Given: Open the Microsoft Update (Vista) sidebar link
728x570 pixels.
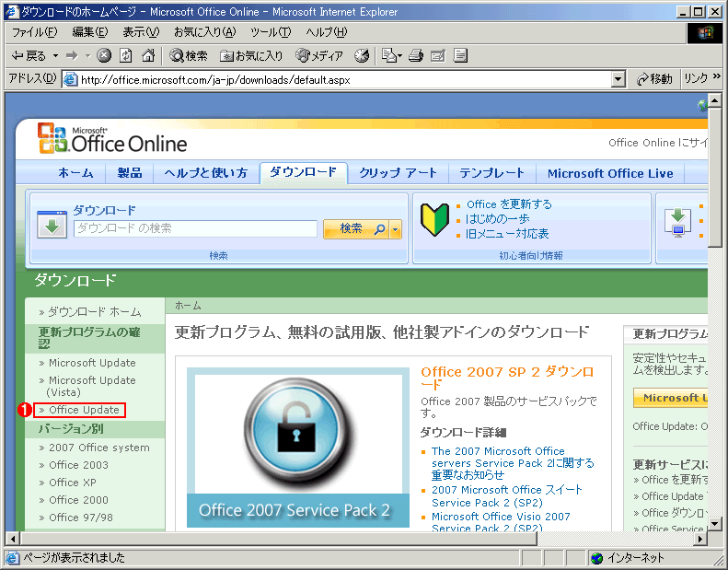Looking at the screenshot, I should pyautogui.click(x=91, y=386).
